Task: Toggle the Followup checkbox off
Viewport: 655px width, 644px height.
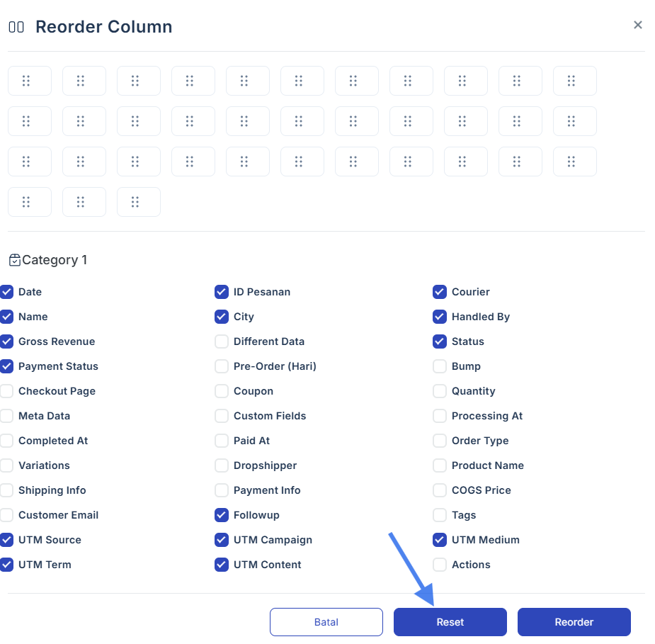Action: [x=222, y=515]
